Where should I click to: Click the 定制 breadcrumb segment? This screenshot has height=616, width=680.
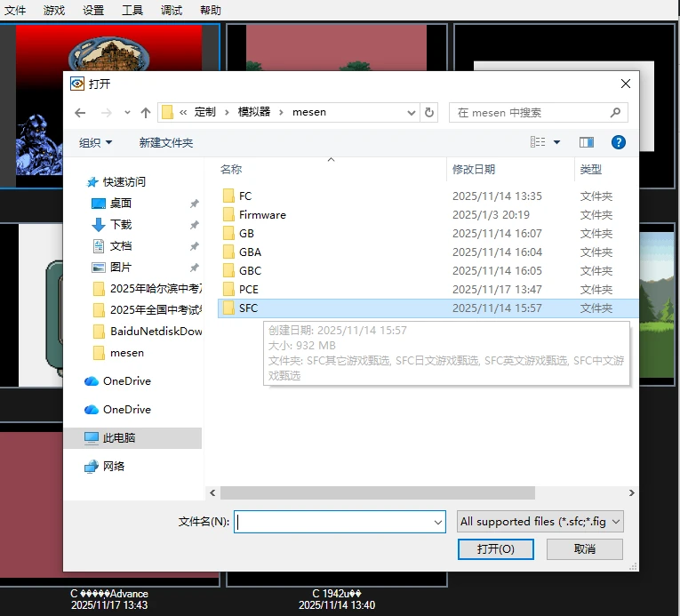204,112
